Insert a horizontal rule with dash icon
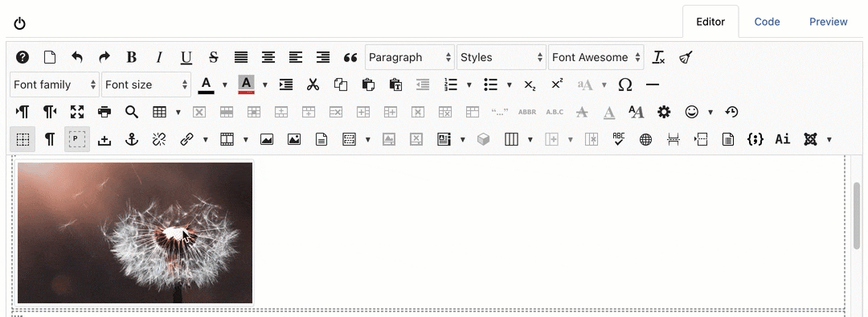 [x=653, y=84]
